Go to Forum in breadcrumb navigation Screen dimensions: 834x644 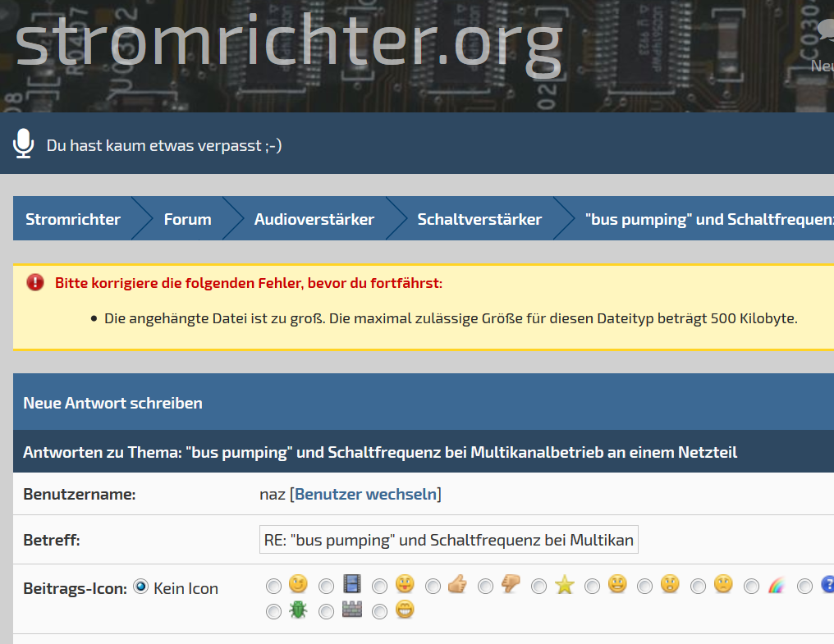pos(187,219)
